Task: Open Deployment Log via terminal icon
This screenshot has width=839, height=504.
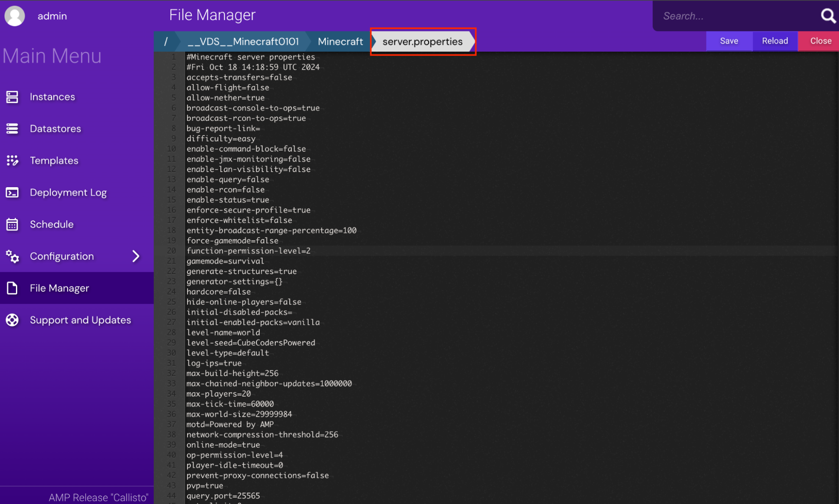Action: 13,192
